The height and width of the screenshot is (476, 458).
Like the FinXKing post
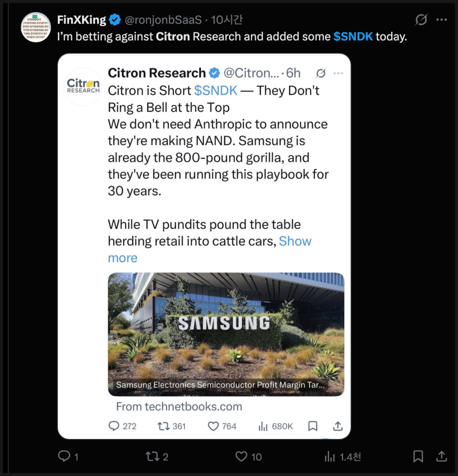pos(242,456)
